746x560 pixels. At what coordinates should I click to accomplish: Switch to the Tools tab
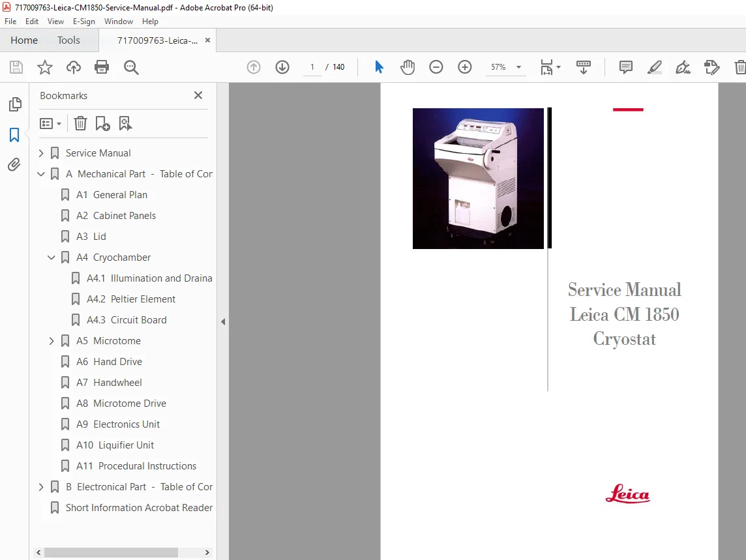pyautogui.click(x=69, y=40)
